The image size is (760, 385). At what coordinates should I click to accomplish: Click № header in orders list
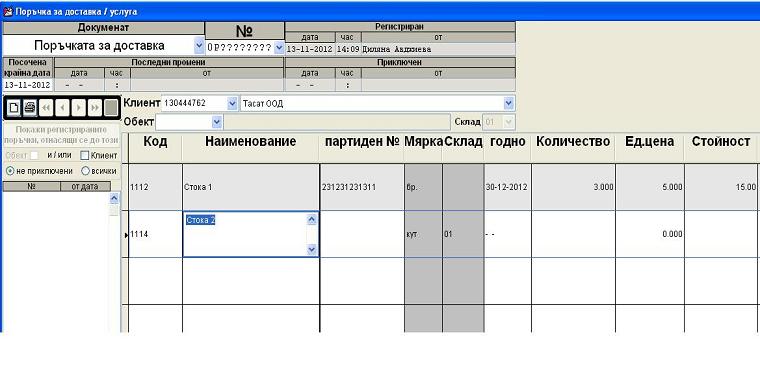(32, 186)
